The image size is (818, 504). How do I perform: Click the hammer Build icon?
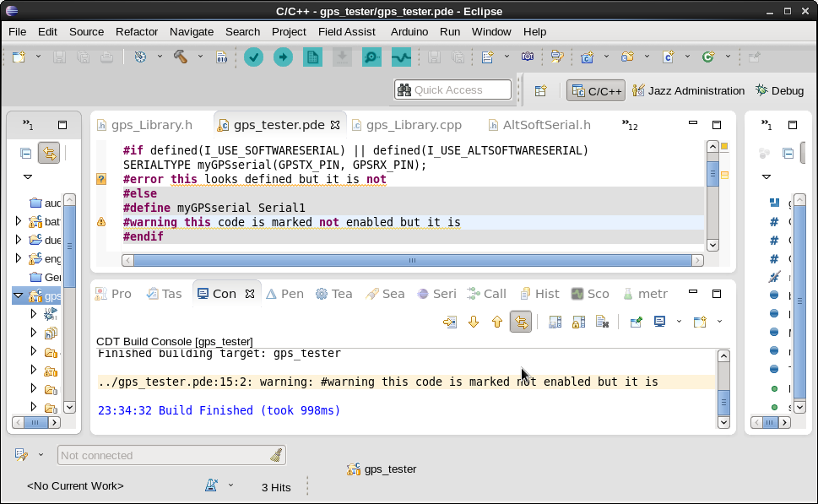181,57
